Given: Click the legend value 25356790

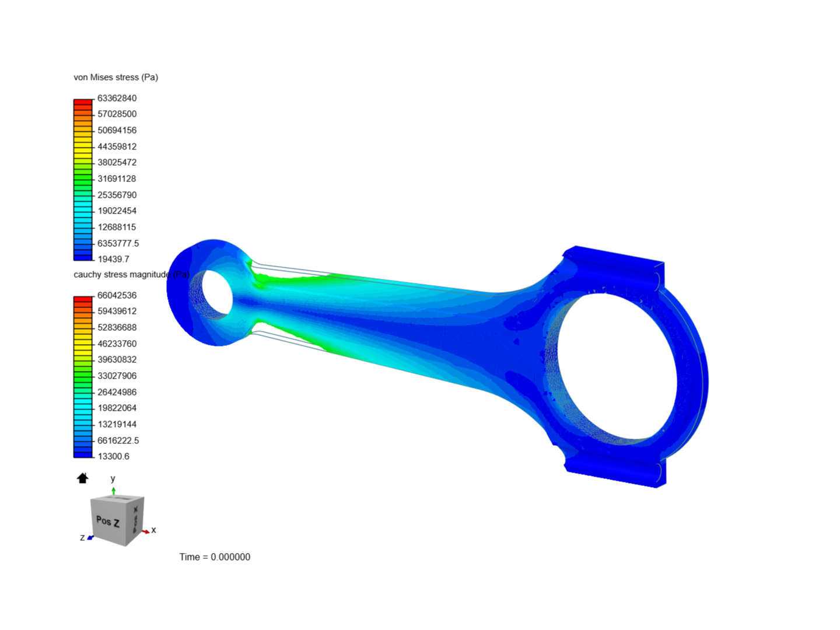Looking at the screenshot, I should (117, 195).
